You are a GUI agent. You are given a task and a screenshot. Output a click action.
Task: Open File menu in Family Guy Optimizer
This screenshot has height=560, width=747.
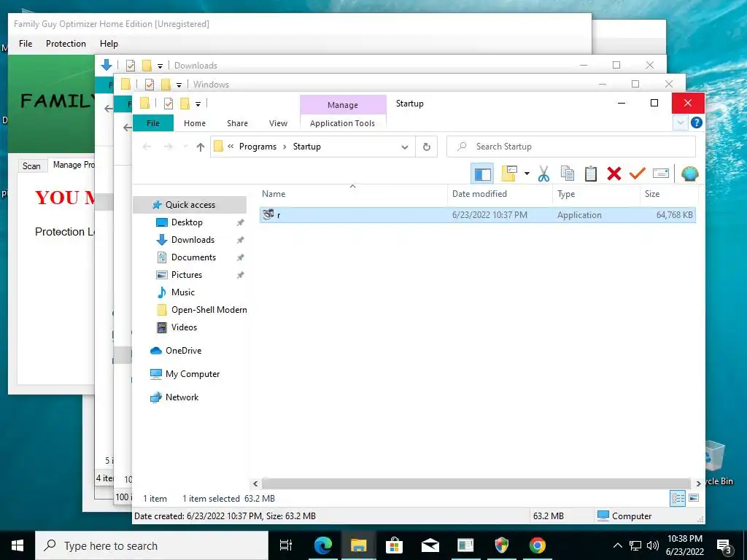tap(26, 43)
